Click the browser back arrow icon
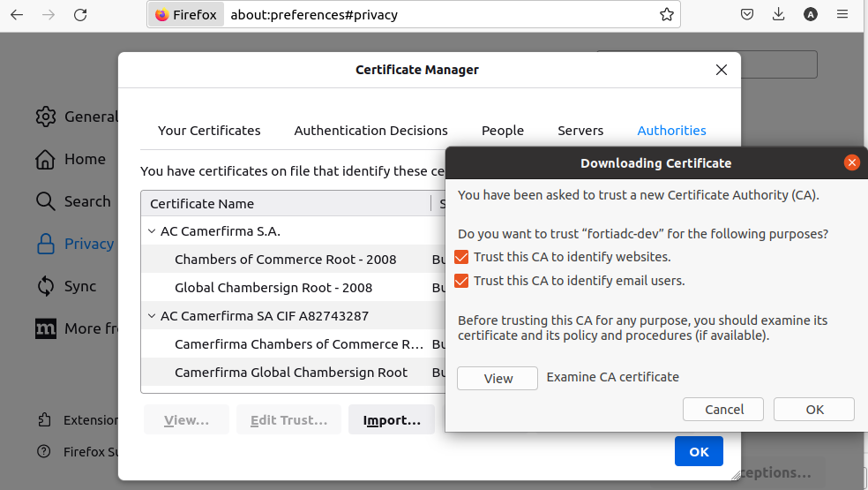 [x=17, y=15]
